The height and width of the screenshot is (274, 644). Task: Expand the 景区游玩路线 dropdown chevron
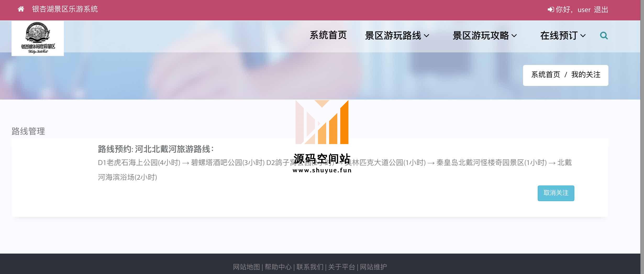point(426,36)
